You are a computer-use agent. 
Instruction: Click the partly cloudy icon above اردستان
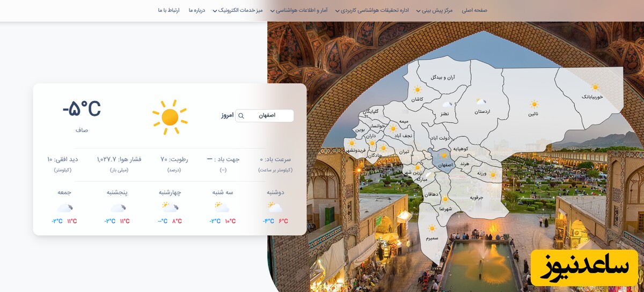[x=481, y=101]
